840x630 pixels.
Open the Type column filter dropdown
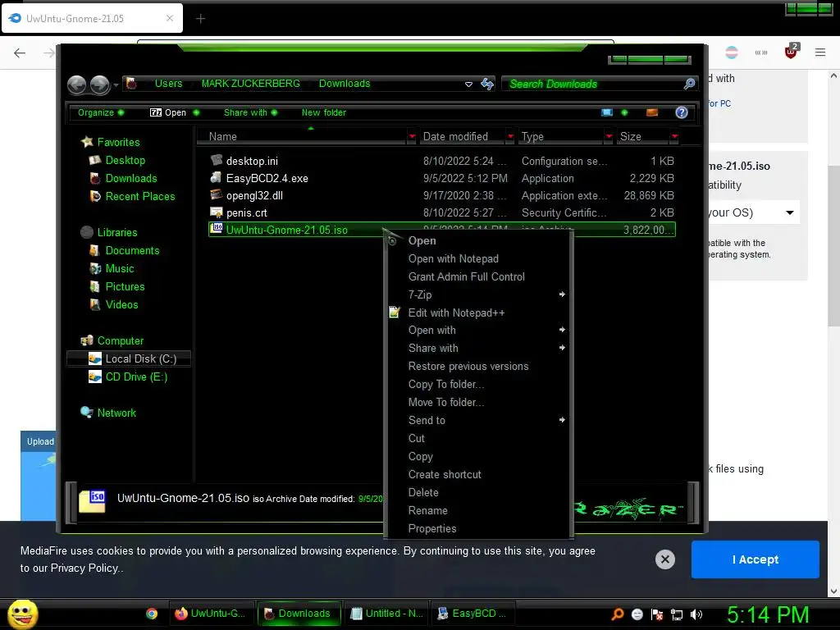click(609, 137)
